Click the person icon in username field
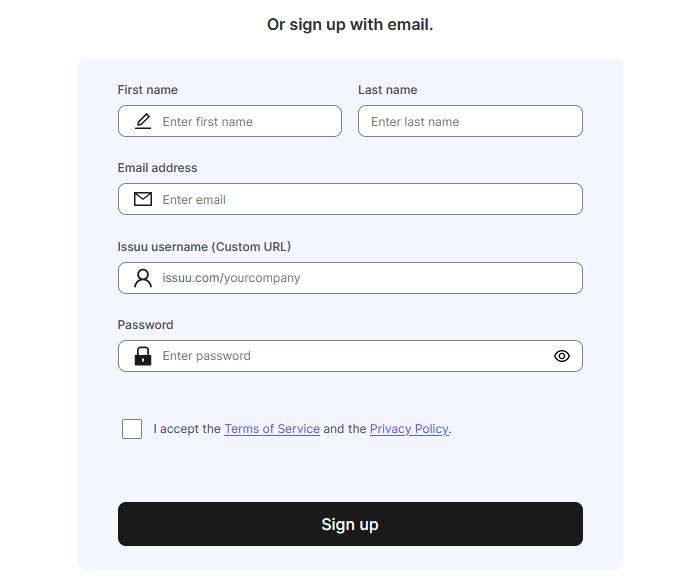This screenshot has width=683, height=586. pyautogui.click(x=143, y=278)
